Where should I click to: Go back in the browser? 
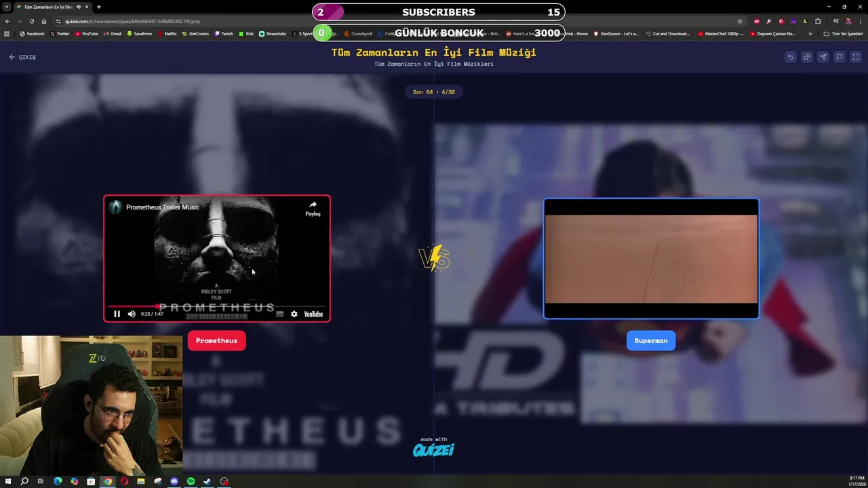coord(7,21)
